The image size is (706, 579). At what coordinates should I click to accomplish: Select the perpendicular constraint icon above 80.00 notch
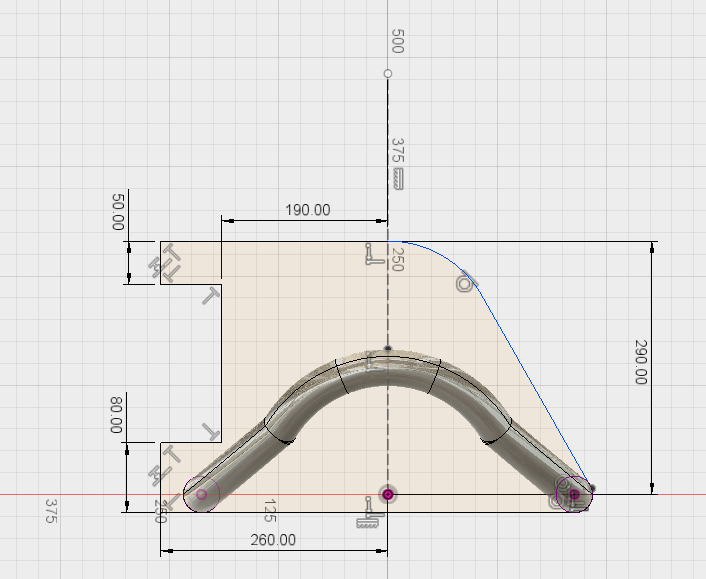coord(211,430)
